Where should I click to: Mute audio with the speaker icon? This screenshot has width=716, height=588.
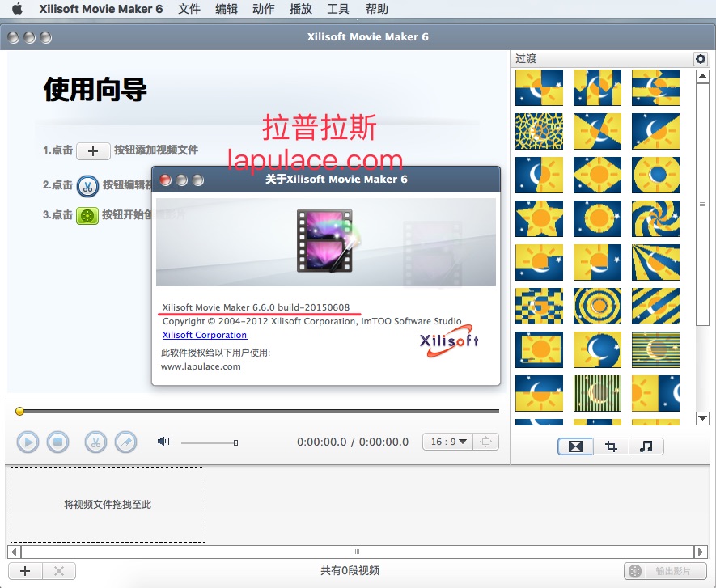pyautogui.click(x=163, y=441)
